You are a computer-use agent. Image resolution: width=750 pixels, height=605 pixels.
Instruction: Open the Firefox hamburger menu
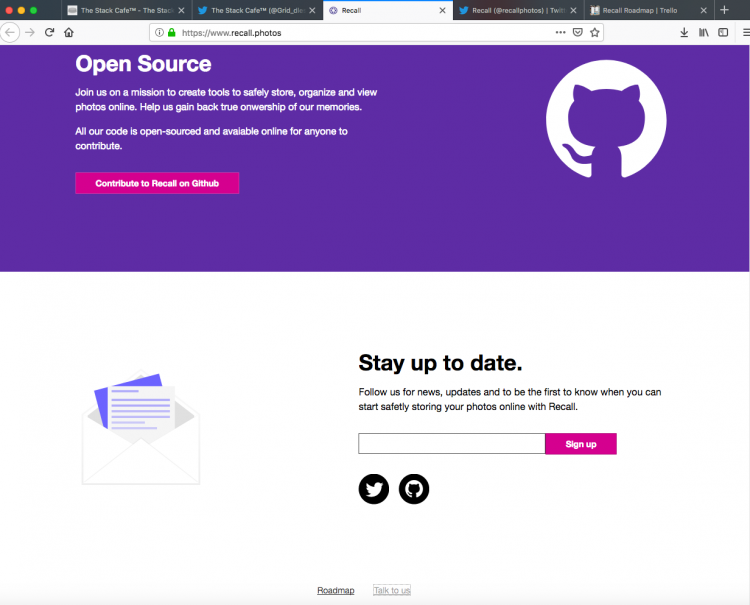746,33
